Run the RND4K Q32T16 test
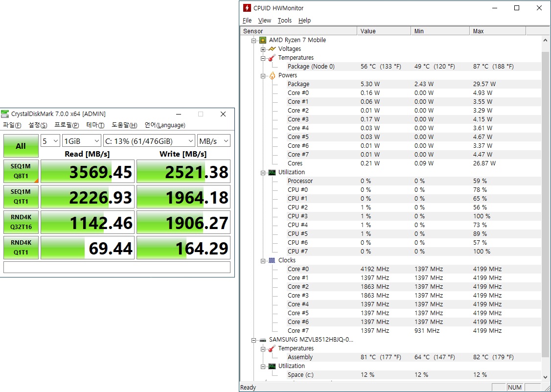This screenshot has width=551, height=392. tap(21, 222)
